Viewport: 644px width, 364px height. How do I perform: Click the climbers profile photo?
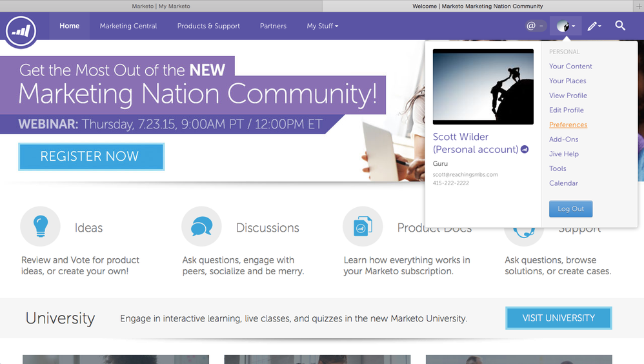(483, 86)
